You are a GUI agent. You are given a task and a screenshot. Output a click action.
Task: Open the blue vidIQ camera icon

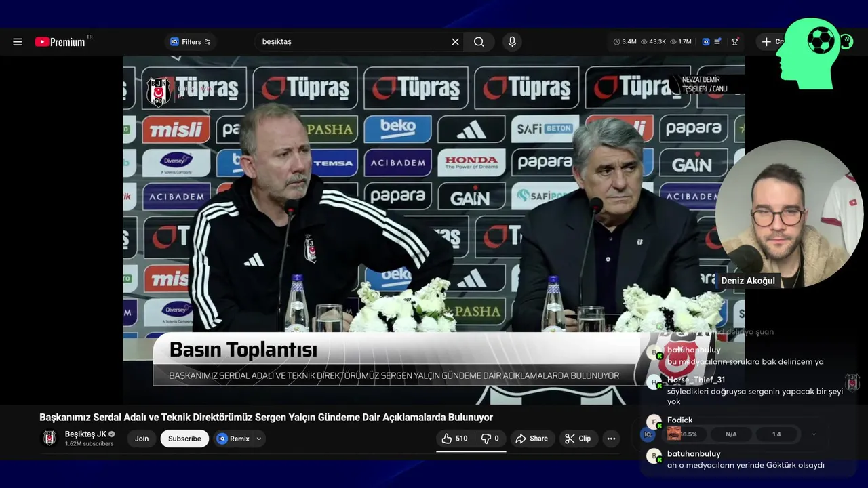tap(706, 42)
